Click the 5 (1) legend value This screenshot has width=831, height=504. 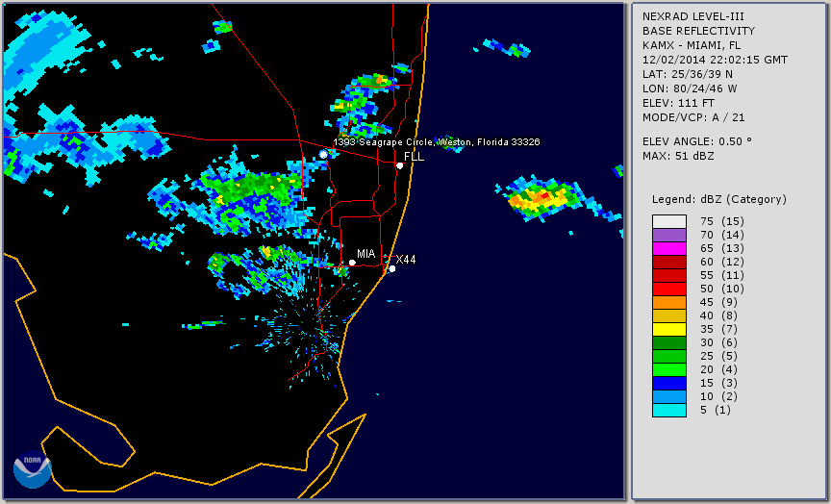tap(716, 410)
